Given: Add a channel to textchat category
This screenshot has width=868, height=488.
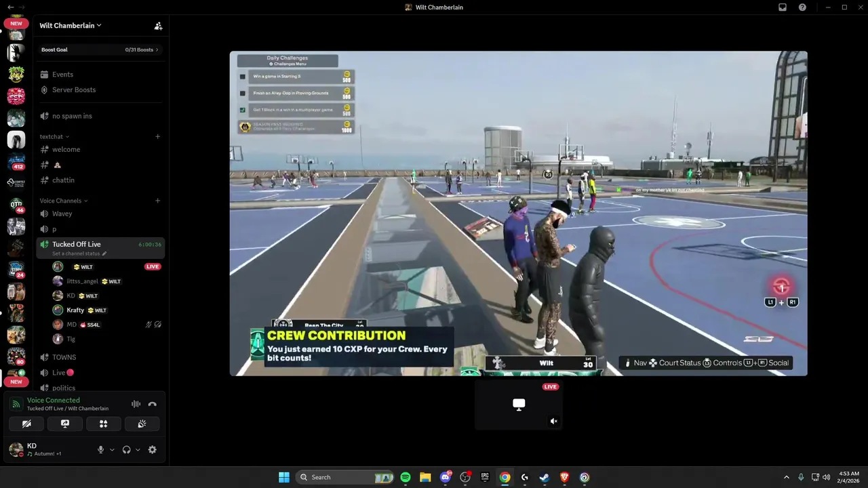Looking at the screenshot, I should pyautogui.click(x=157, y=136).
